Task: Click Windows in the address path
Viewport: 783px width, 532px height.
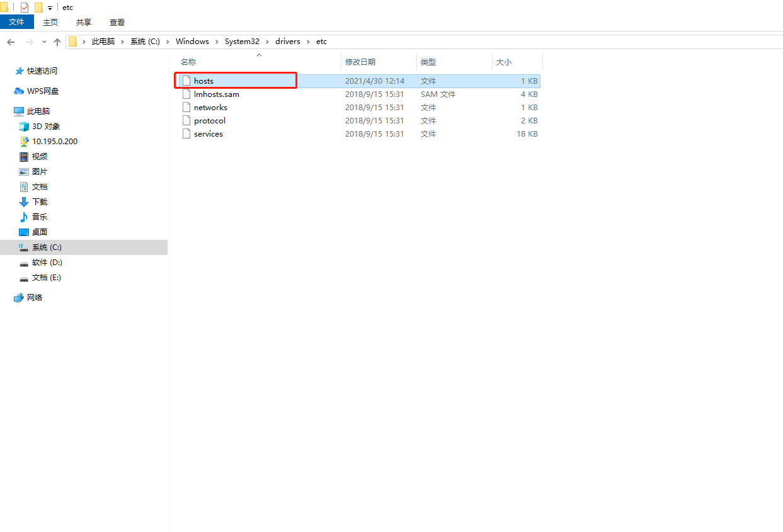Action: [192, 42]
